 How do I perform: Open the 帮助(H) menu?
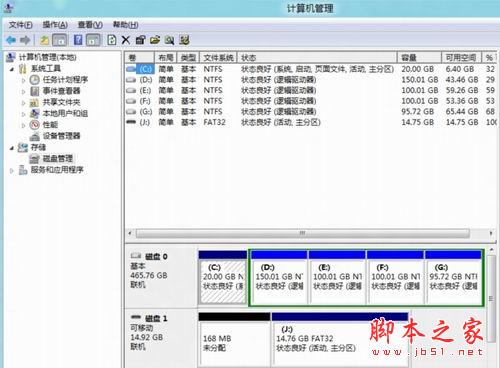[125, 25]
